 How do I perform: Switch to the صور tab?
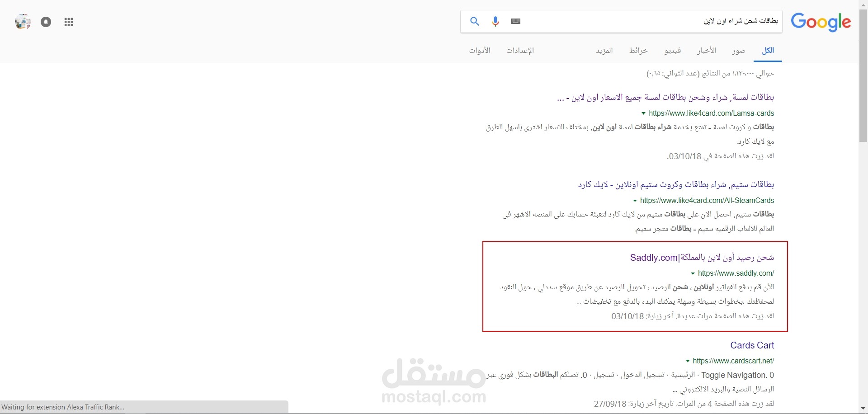point(739,50)
